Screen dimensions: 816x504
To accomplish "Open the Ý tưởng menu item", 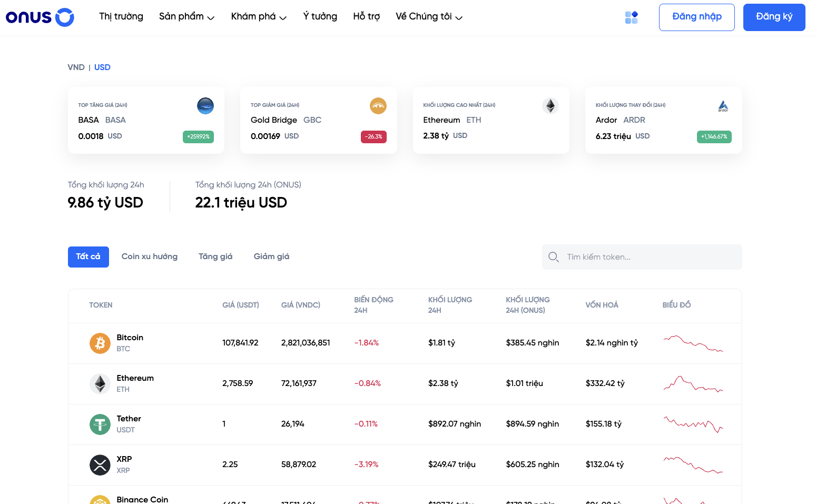I will pyautogui.click(x=320, y=17).
